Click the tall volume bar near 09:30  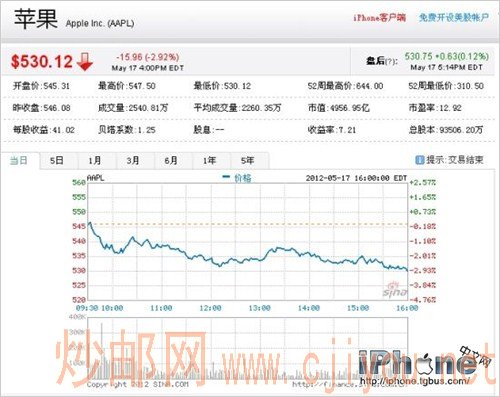click(x=102, y=351)
